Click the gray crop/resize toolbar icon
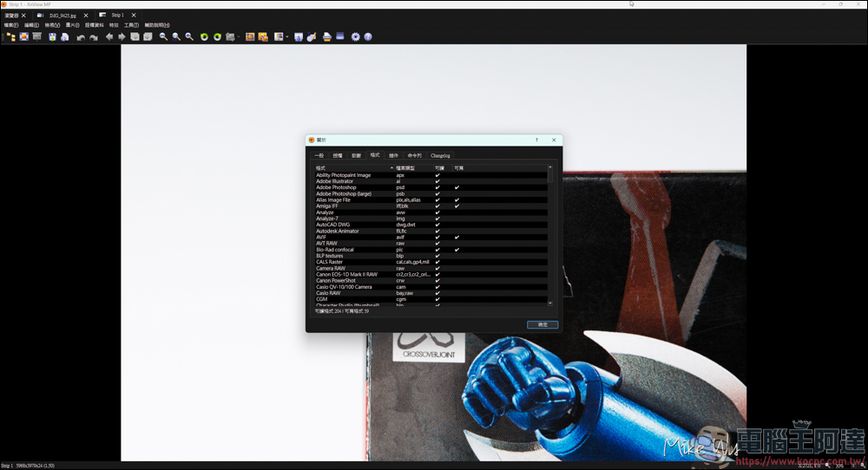The image size is (868, 470). [230, 37]
